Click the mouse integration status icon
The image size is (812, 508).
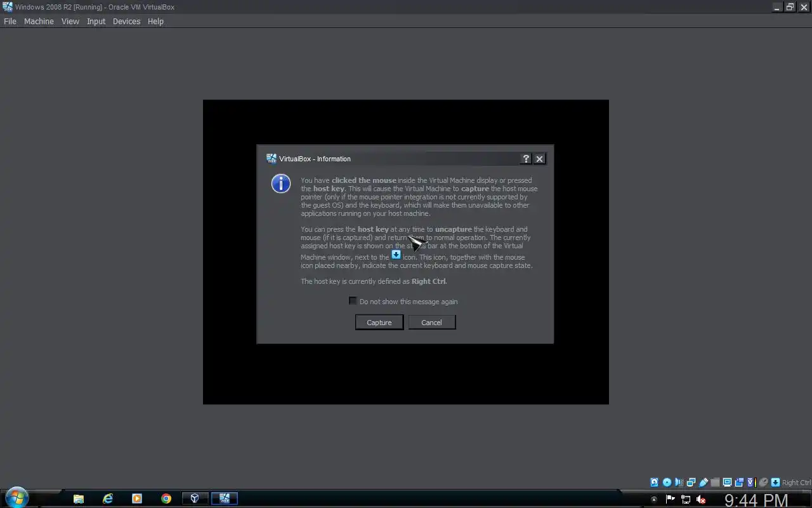[x=763, y=482]
